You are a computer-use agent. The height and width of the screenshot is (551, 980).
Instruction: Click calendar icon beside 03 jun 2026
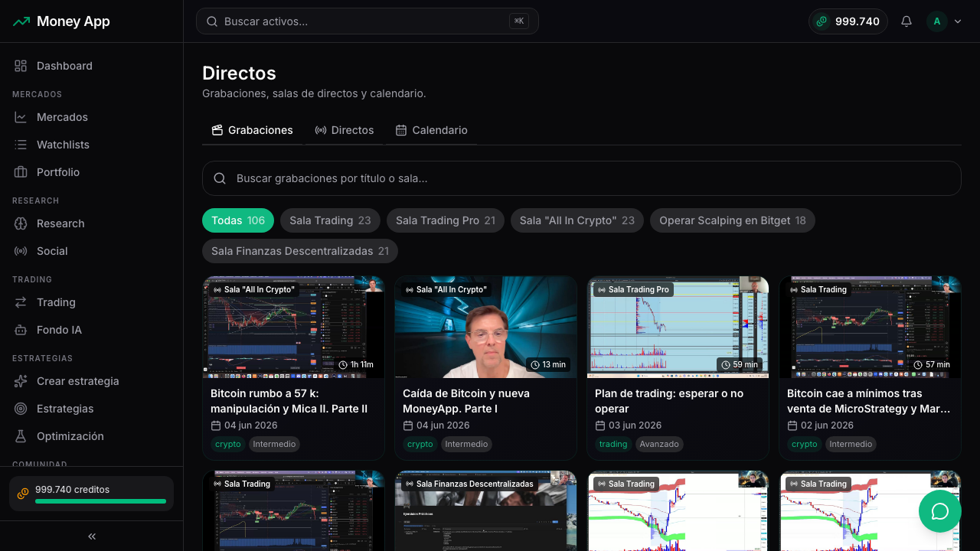[x=599, y=425]
